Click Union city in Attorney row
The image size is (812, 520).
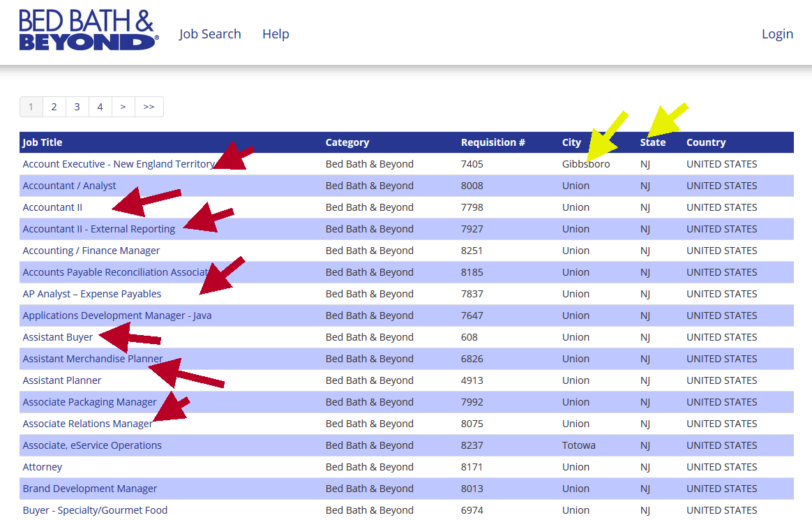pyautogui.click(x=576, y=467)
